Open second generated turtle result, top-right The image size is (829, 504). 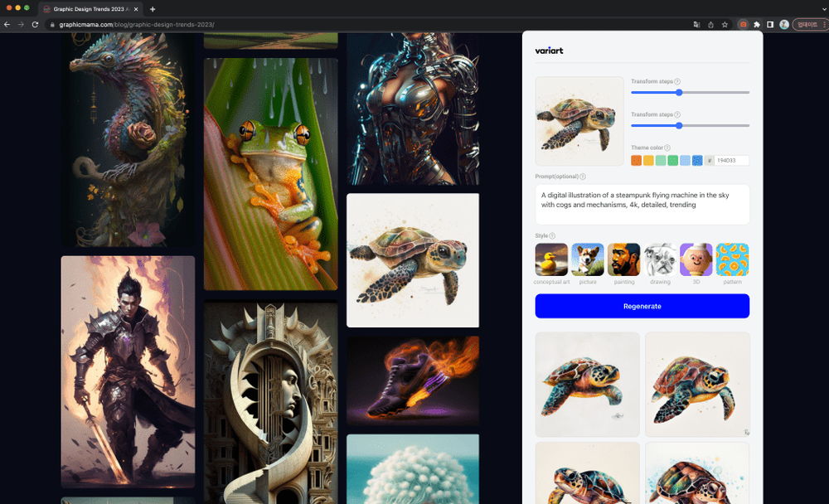[x=697, y=385]
